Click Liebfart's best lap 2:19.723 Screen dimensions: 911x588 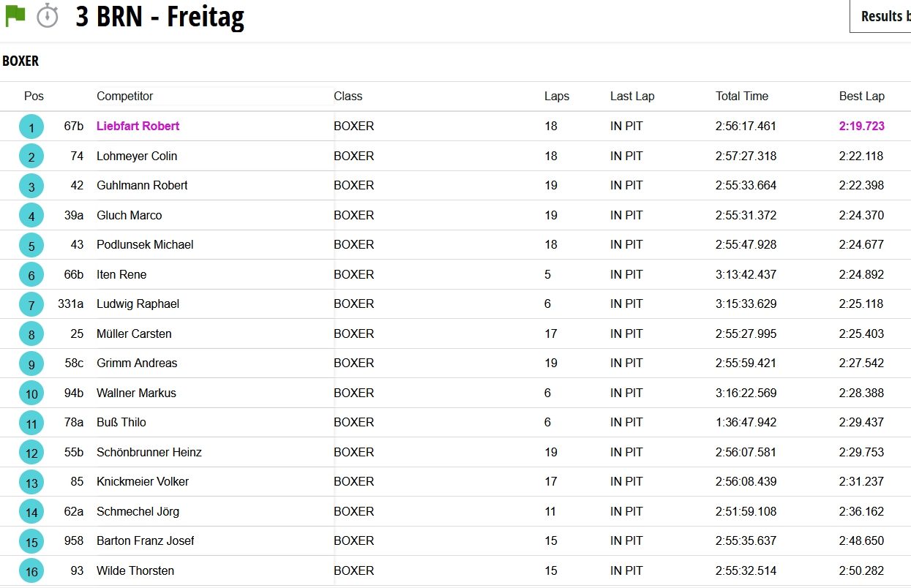pyautogui.click(x=861, y=126)
